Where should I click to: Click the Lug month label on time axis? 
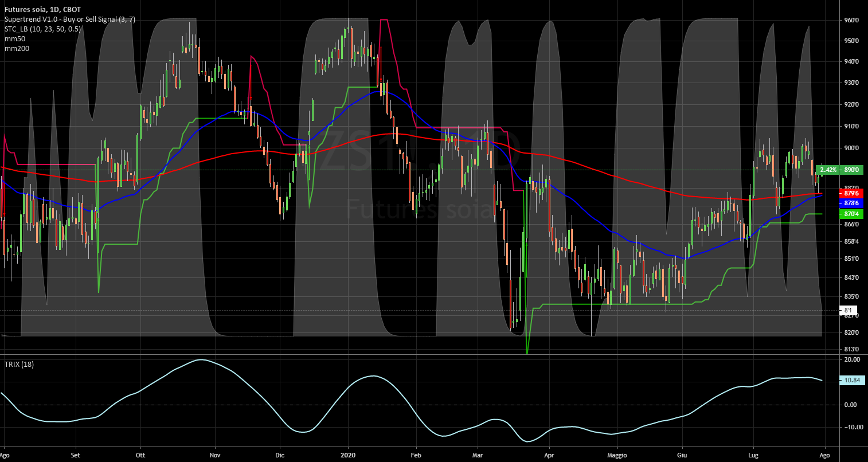[753, 454]
